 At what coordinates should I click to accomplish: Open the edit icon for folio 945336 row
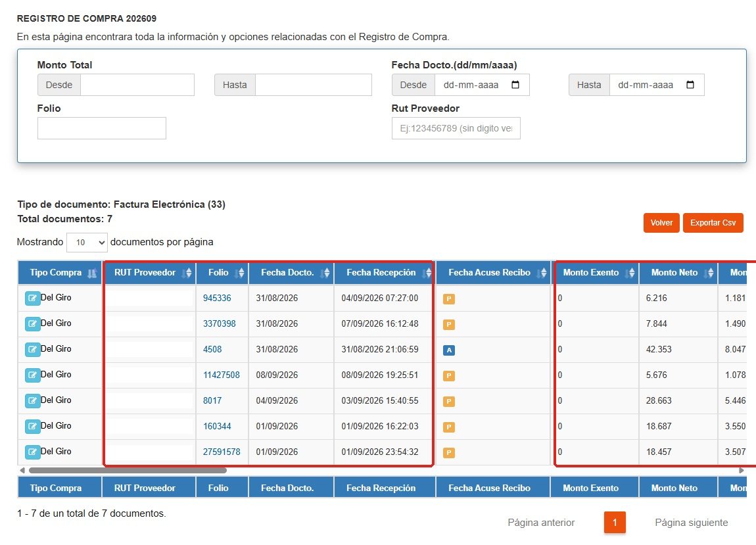click(x=32, y=298)
